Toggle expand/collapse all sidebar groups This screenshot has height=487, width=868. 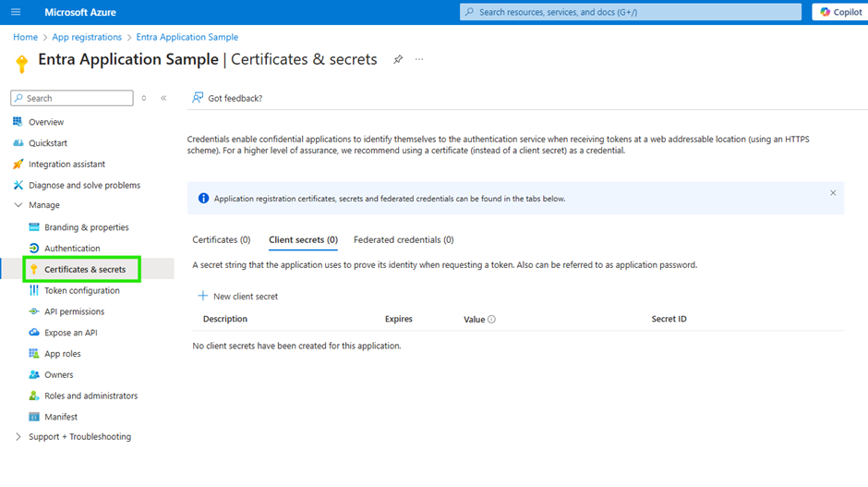(144, 98)
